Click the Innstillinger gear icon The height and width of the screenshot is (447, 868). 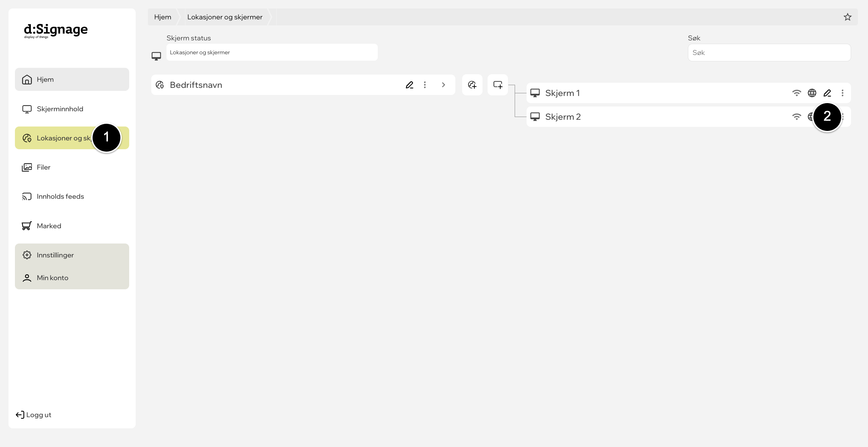coord(27,255)
